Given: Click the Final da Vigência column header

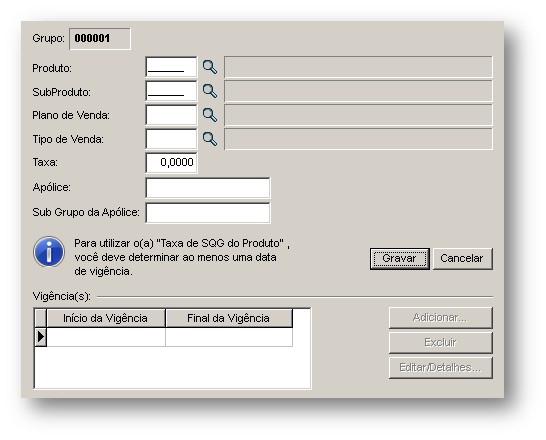Looking at the screenshot, I should [x=229, y=318].
